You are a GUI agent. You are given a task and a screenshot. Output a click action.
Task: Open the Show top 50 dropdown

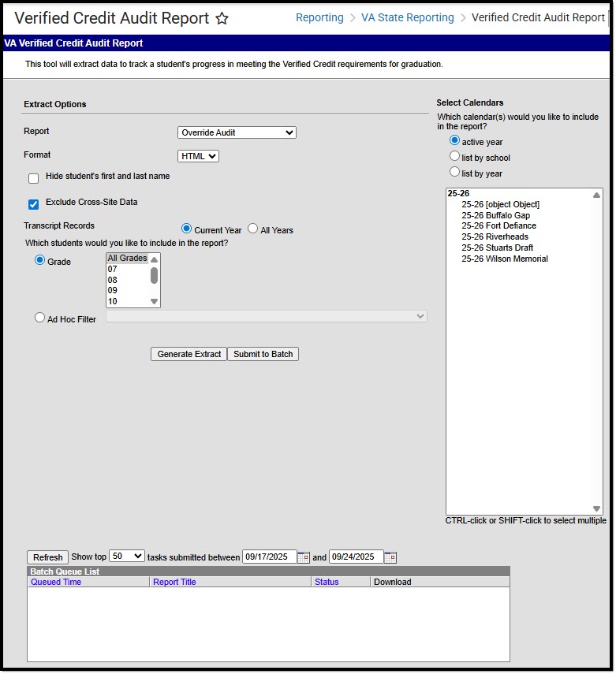127,557
